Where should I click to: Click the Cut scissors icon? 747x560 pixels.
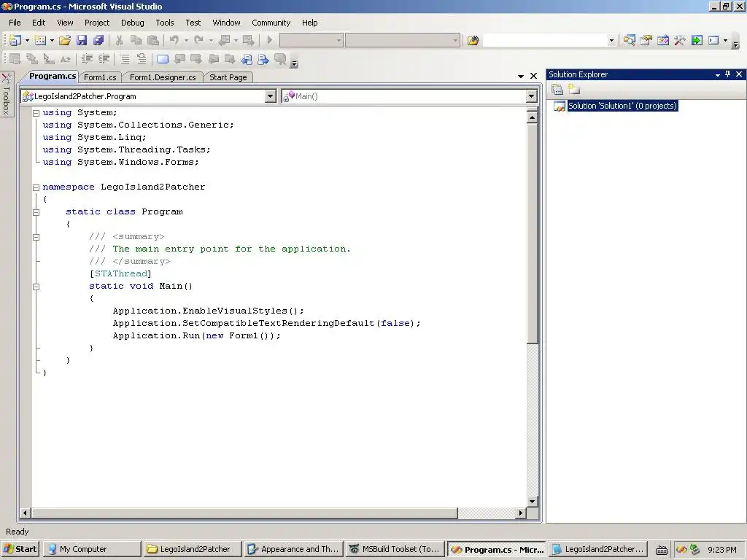coord(119,41)
